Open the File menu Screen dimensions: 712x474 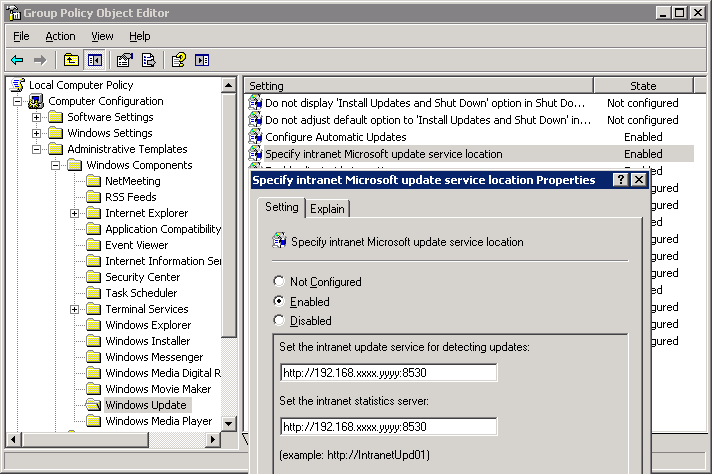[21, 36]
